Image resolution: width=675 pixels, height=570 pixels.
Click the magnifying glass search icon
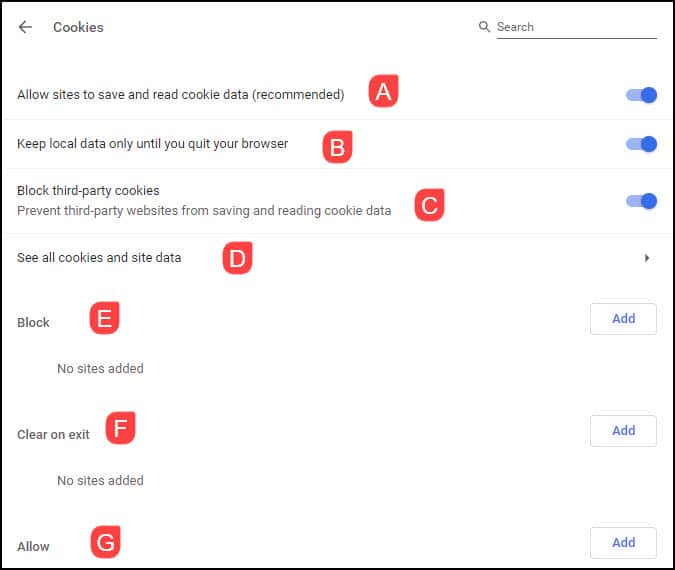[x=485, y=27]
